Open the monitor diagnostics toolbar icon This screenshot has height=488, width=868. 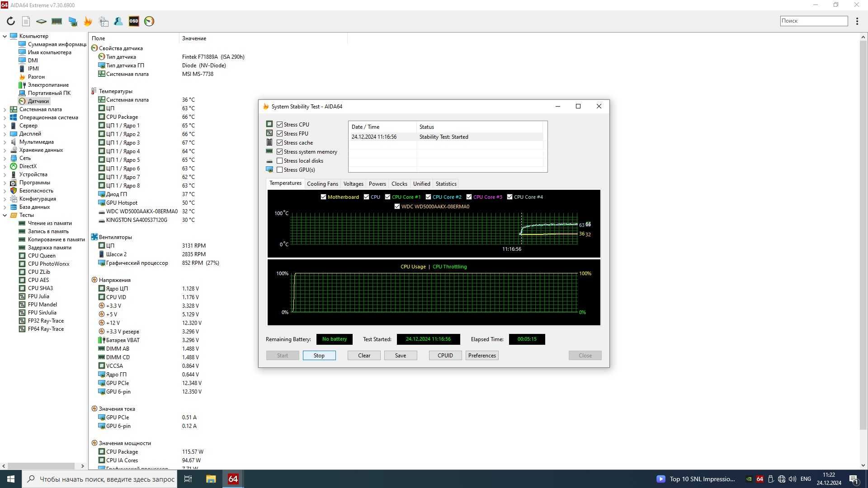(73, 21)
